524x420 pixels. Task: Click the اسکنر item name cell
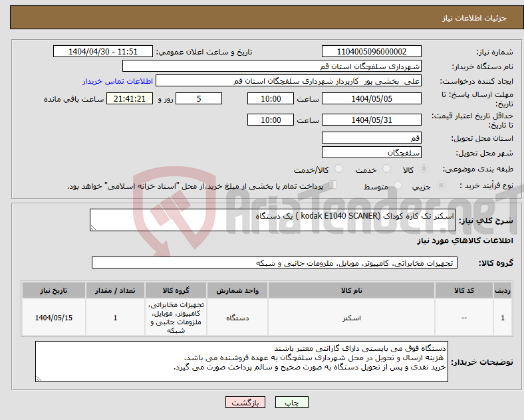click(351, 318)
